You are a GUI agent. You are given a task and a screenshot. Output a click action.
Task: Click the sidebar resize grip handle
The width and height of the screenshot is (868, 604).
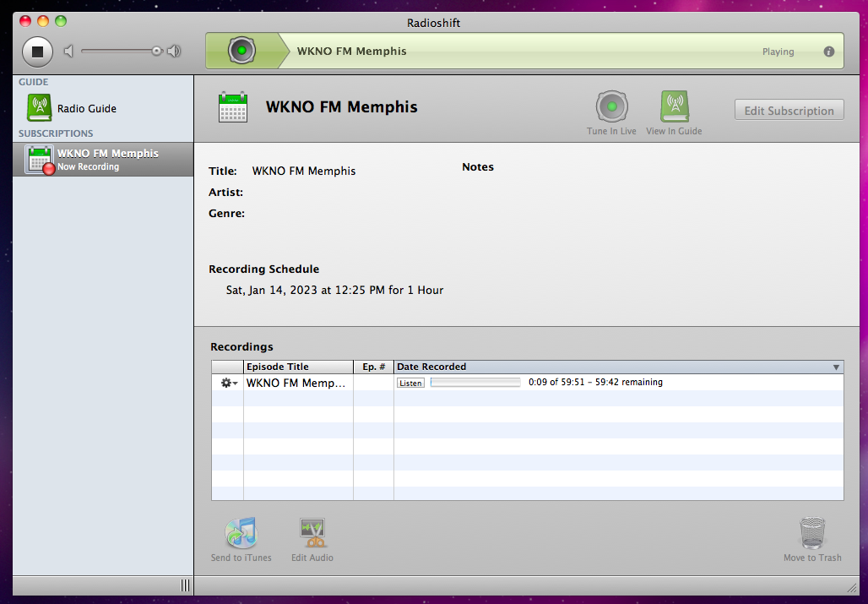(x=186, y=585)
